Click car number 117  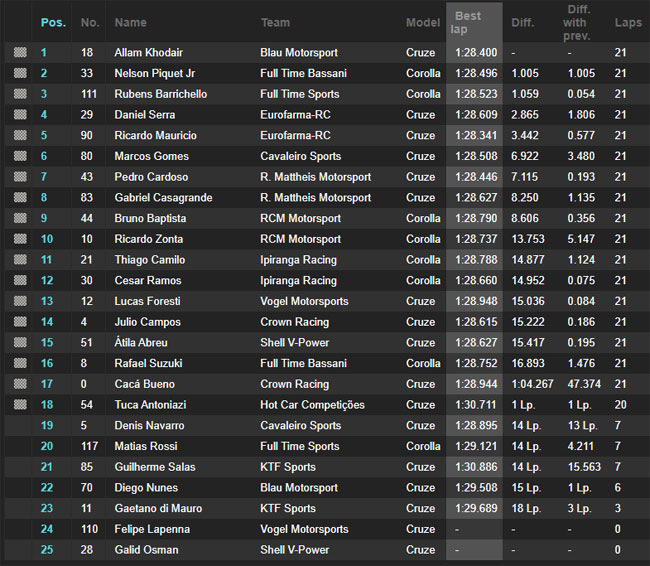point(89,446)
